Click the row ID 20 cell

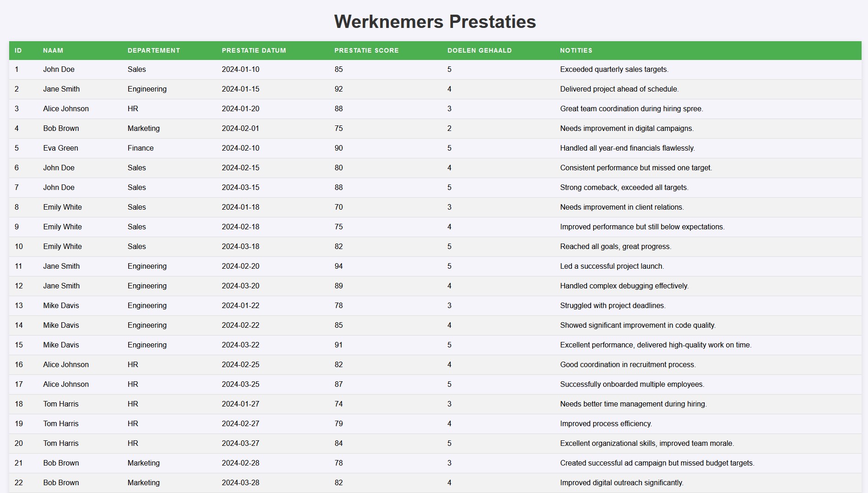(x=19, y=443)
